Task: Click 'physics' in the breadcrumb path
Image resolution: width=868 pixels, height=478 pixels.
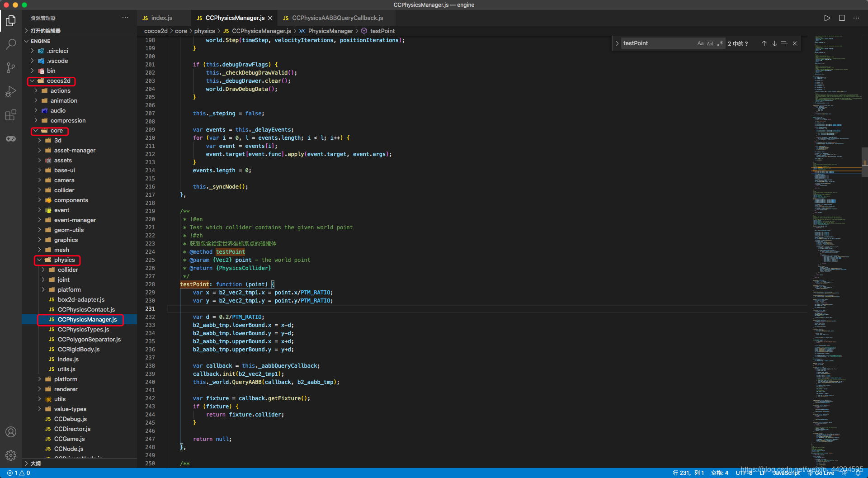Action: coord(205,31)
